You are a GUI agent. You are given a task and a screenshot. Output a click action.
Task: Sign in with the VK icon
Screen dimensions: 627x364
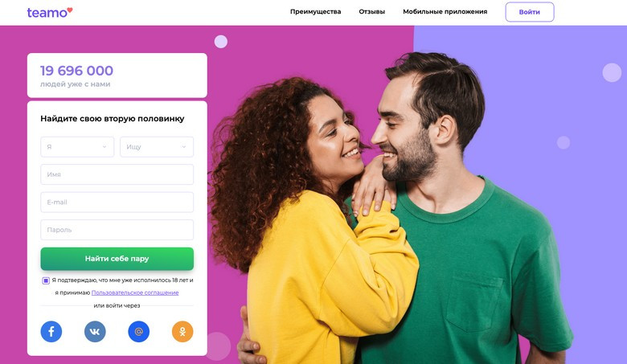tap(95, 331)
